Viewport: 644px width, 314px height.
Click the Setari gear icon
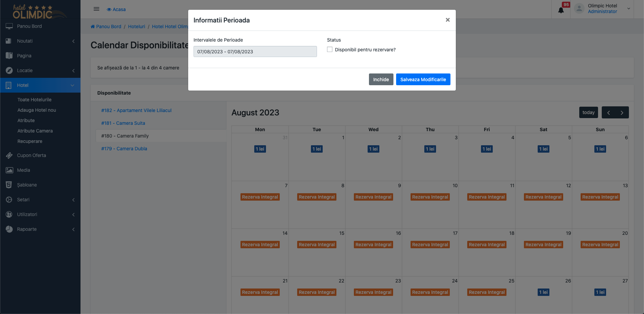(9, 200)
